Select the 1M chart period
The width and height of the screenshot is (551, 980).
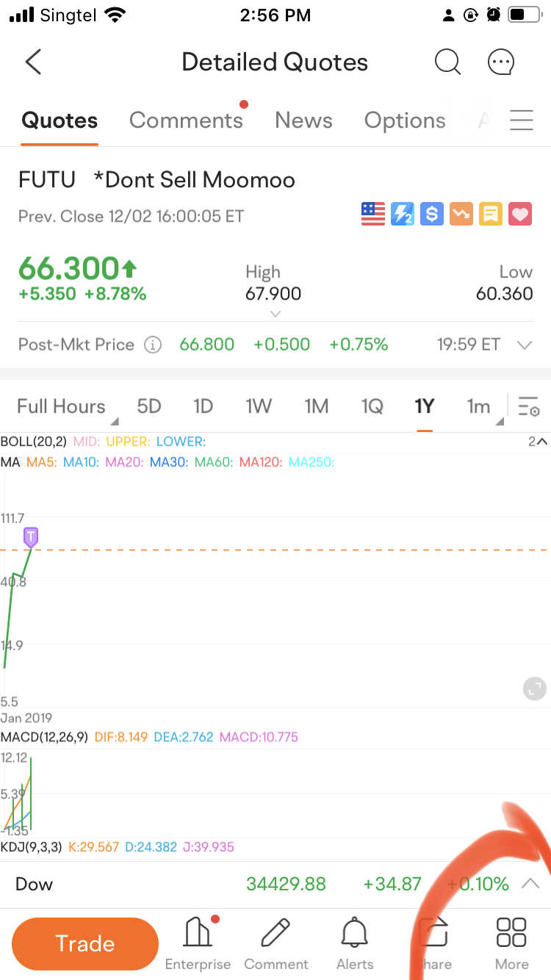[x=317, y=406]
